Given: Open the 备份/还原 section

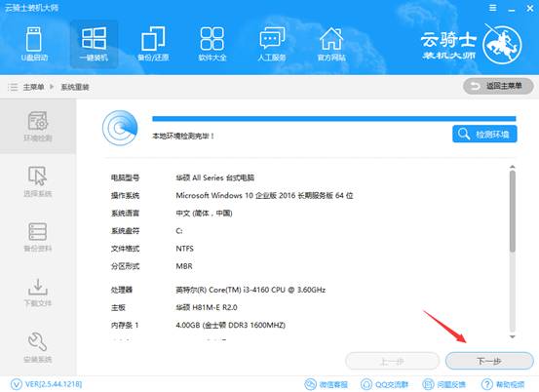Looking at the screenshot, I should 153,44.
